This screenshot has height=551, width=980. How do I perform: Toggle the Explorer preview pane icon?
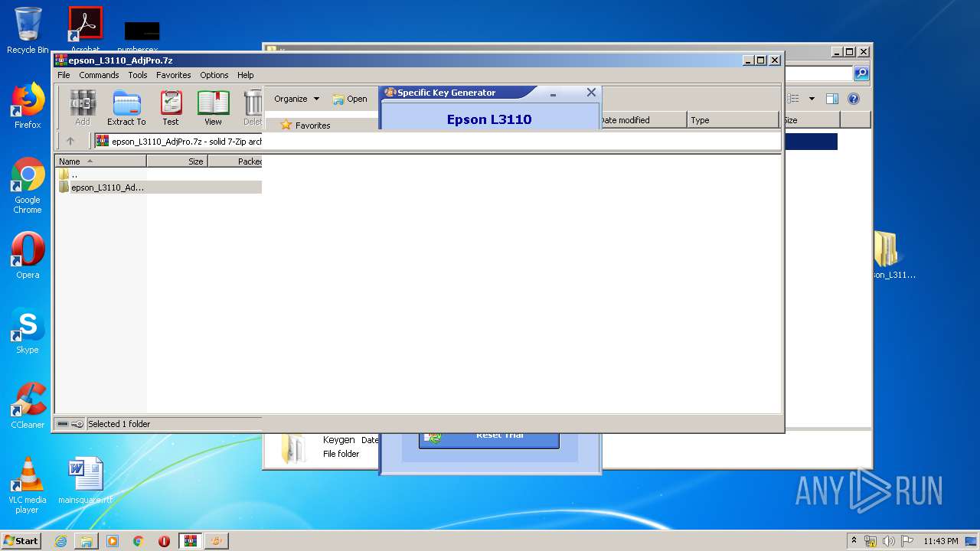point(832,99)
